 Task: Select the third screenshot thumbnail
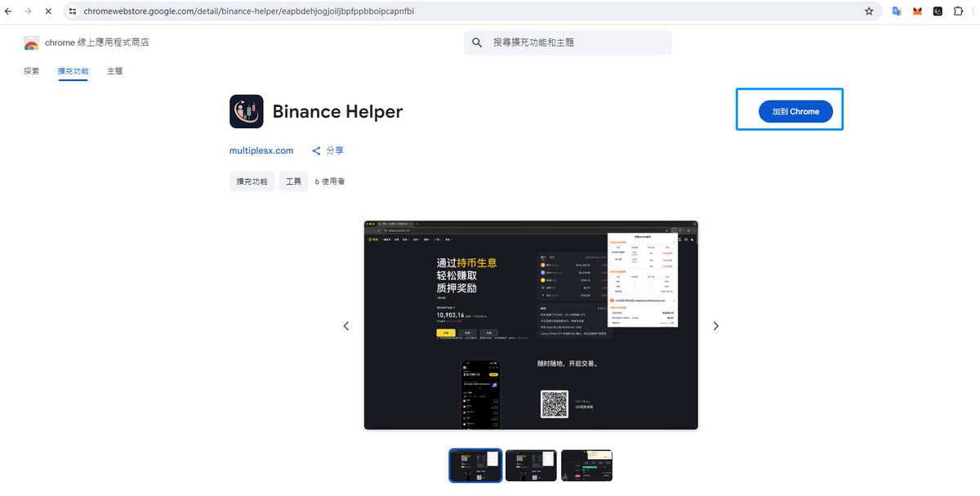pos(586,465)
